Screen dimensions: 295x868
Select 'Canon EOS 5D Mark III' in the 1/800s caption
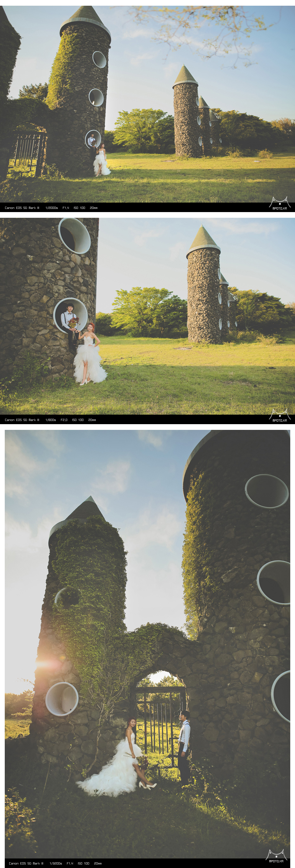tap(22, 420)
